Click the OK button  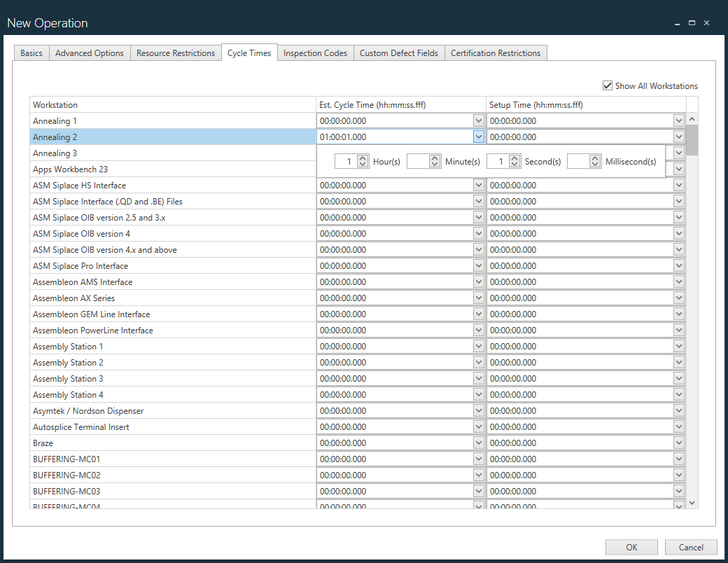tap(631, 547)
